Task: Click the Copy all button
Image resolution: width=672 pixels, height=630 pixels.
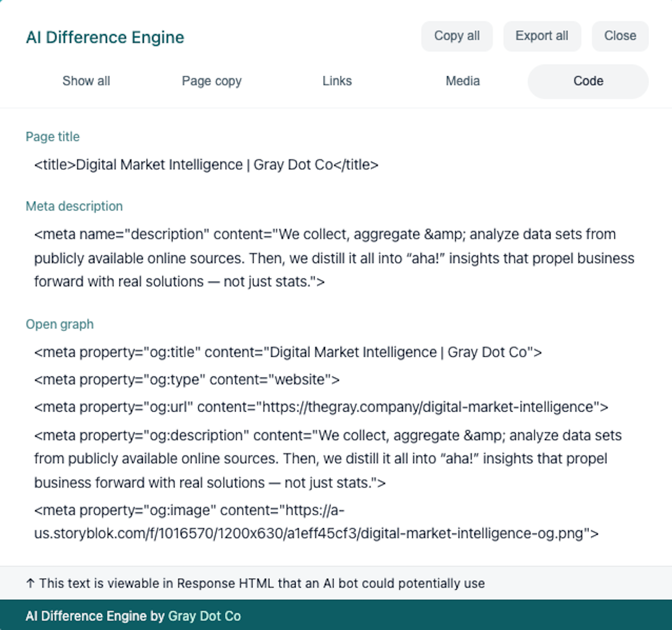Action: (456, 36)
